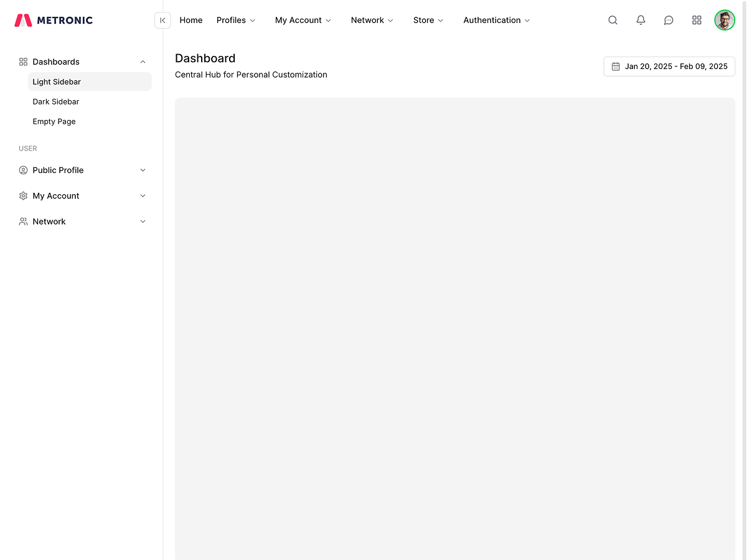Open notifications bell icon
747x560 pixels.
[641, 21]
